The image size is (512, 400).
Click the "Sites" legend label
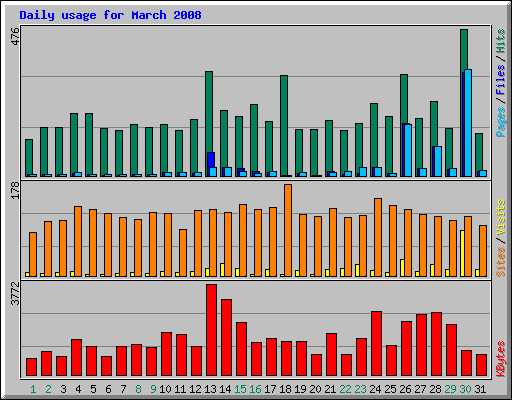(x=500, y=262)
